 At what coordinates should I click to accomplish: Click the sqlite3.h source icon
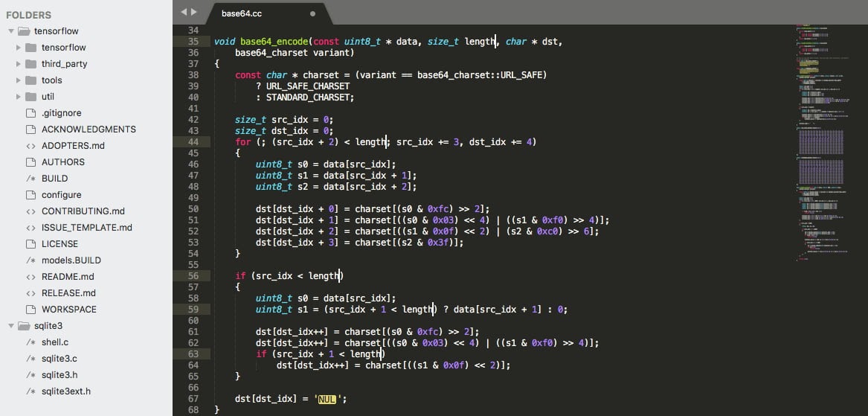[31, 375]
